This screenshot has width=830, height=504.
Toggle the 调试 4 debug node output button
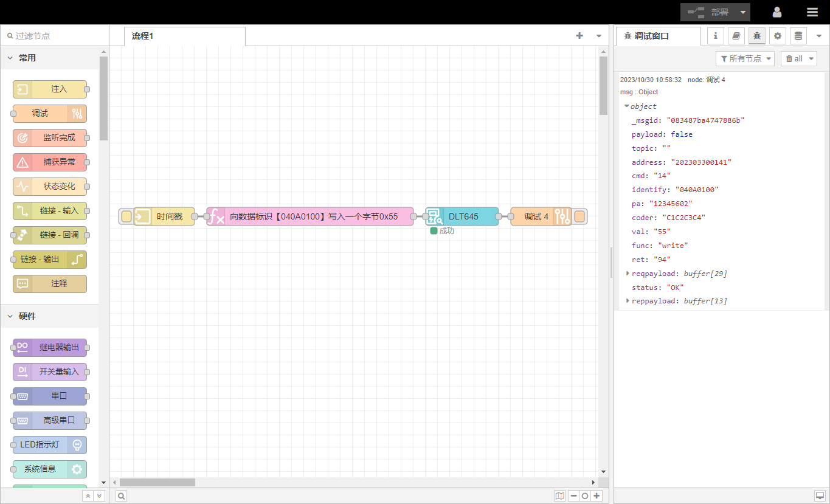579,216
